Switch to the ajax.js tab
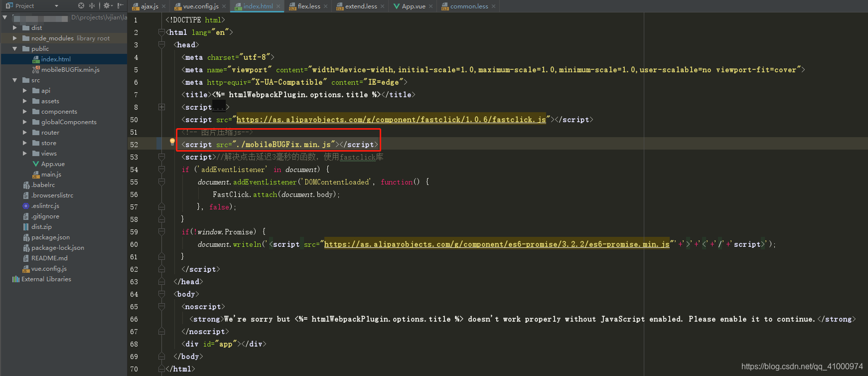The image size is (868, 376). [149, 6]
